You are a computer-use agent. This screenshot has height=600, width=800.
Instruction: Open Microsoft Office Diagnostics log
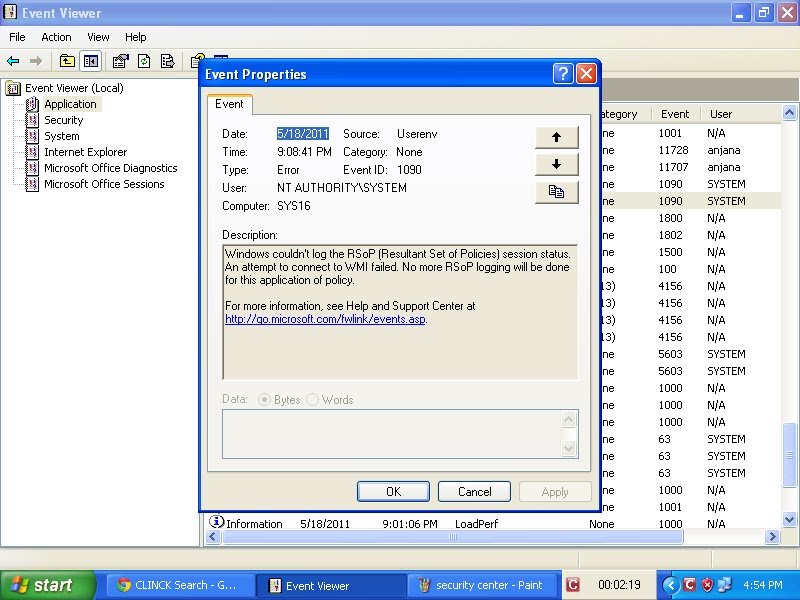click(110, 168)
